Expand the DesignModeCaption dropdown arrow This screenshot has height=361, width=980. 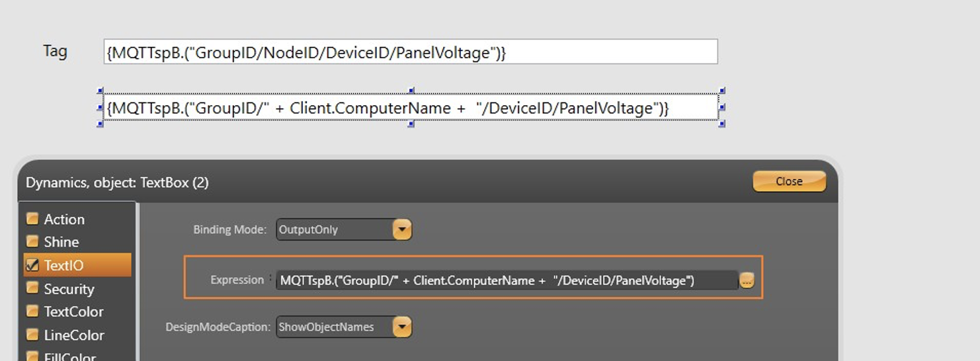pos(402,327)
